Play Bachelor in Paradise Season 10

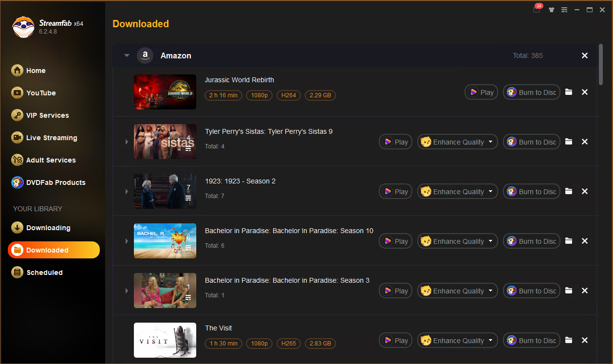coord(396,241)
